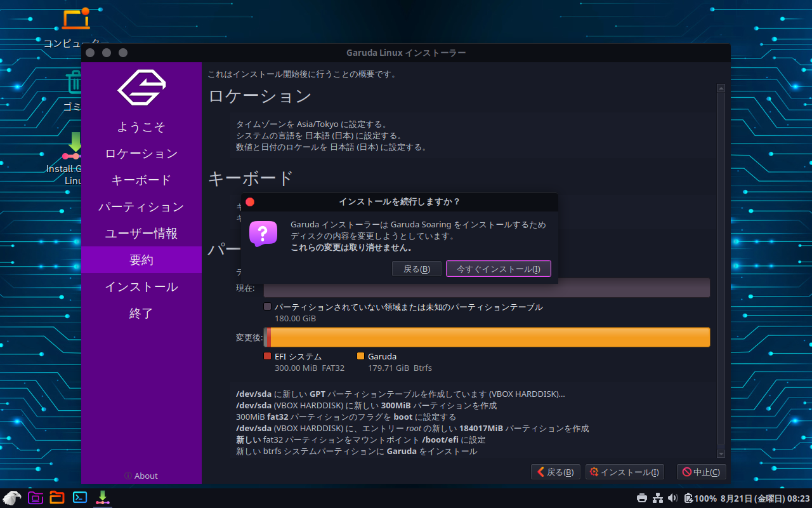Click the purple question mark dialog icon
812x508 pixels.
click(x=263, y=234)
